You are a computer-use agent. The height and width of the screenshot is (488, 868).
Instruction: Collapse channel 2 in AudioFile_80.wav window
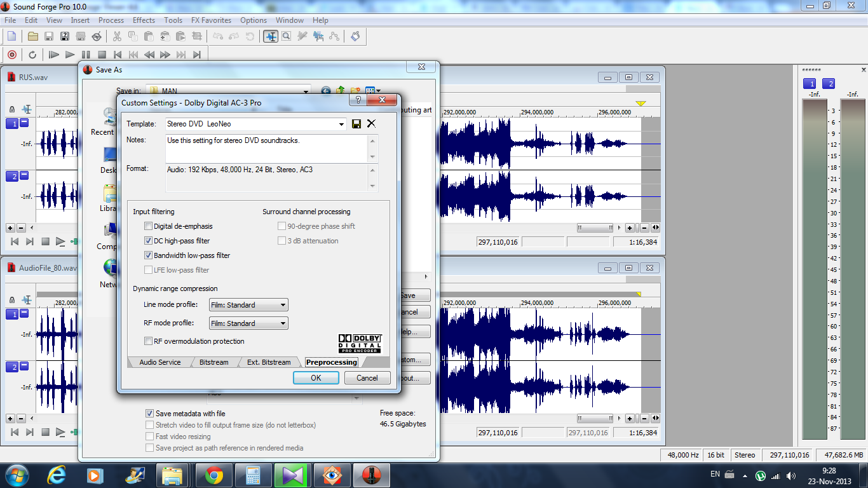[24, 366]
